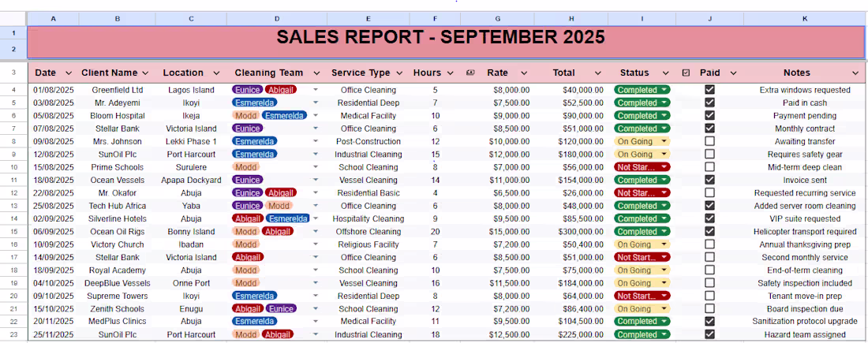Viewport: 868px width, 343px height.
Task: Open Cleaning Team dropdown arrow for Greenfield Ltd
Action: pyautogui.click(x=316, y=90)
